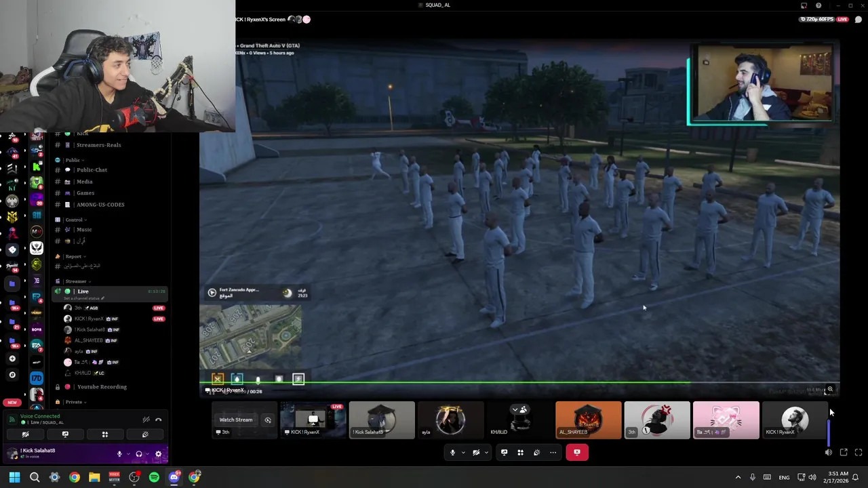Click red disconnect call button
This screenshot has height=488, width=868.
click(577, 453)
